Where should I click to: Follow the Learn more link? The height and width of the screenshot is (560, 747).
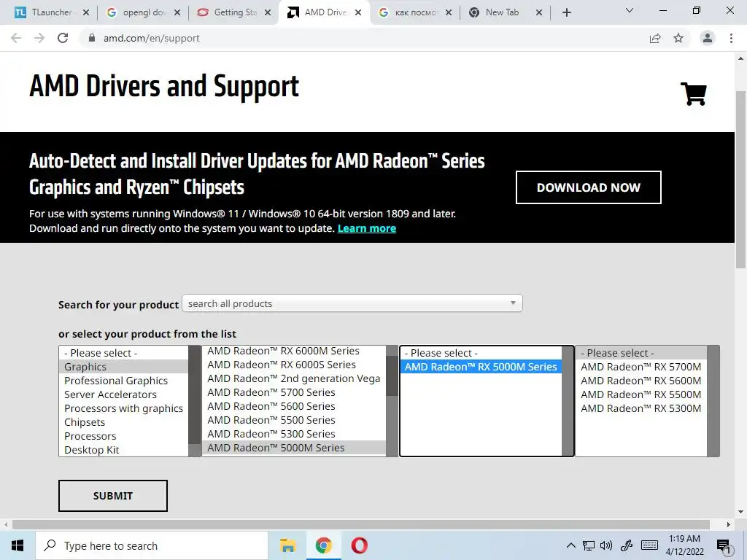coord(367,228)
